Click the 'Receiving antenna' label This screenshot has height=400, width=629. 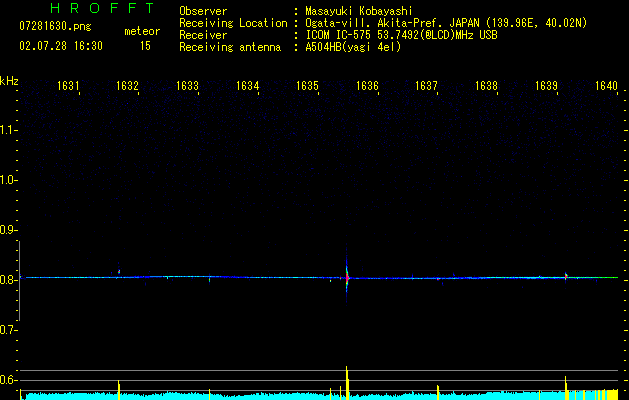(x=230, y=47)
